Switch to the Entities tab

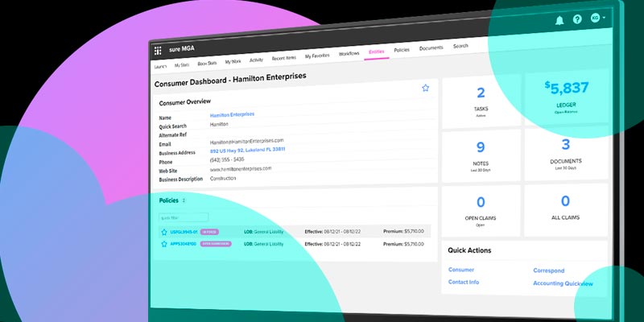[x=376, y=52]
